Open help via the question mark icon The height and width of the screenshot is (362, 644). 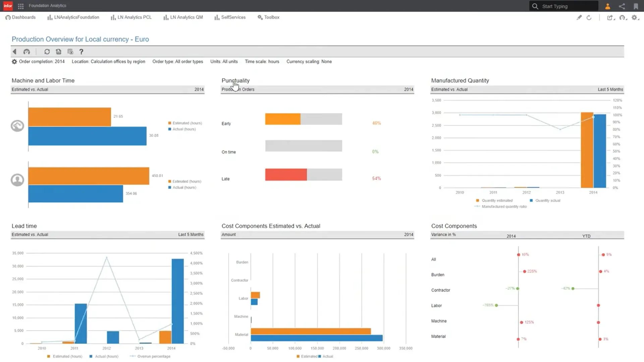(x=81, y=51)
